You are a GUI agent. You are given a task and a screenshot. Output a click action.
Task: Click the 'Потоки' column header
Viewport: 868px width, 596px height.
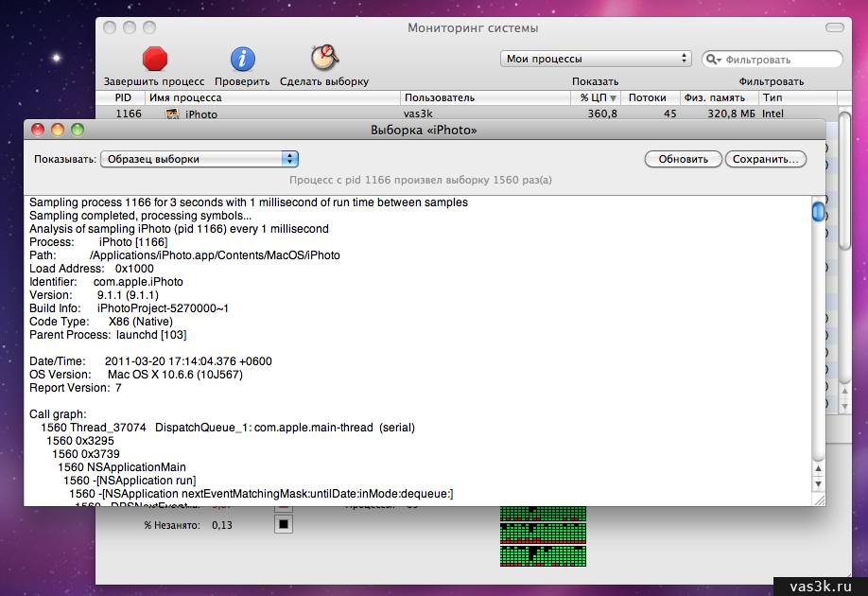(648, 97)
